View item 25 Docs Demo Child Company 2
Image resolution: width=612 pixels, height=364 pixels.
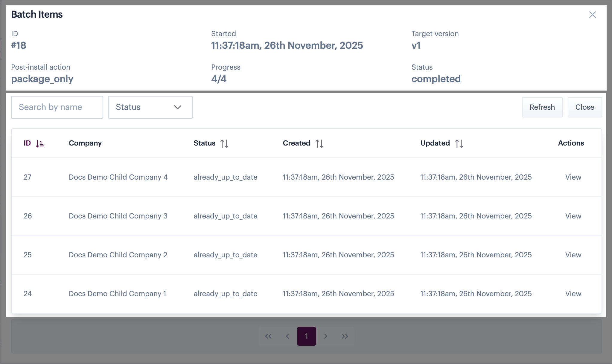(x=573, y=255)
